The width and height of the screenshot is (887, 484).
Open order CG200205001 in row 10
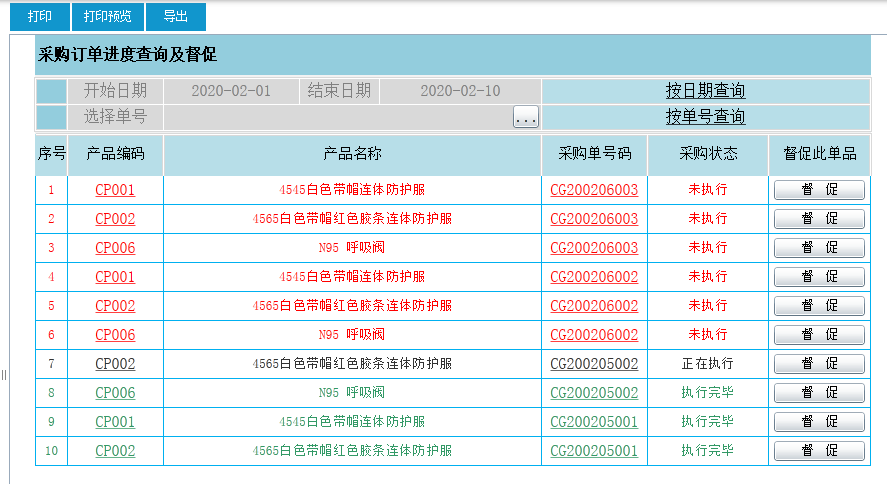[594, 451]
